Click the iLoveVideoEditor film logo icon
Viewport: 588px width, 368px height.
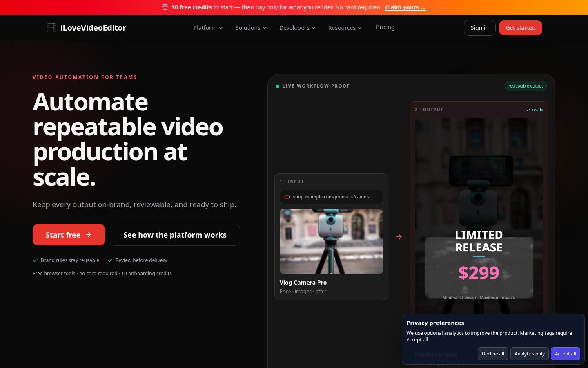[x=51, y=28]
